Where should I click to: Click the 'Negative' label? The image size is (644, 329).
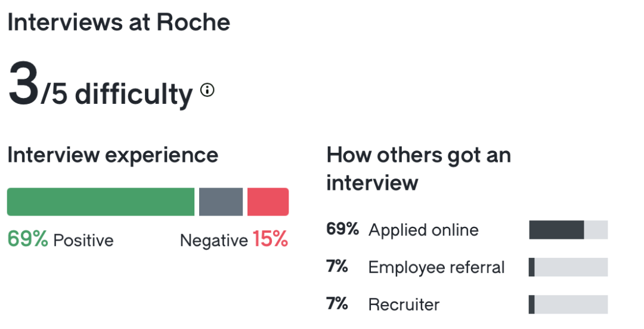[x=213, y=241]
